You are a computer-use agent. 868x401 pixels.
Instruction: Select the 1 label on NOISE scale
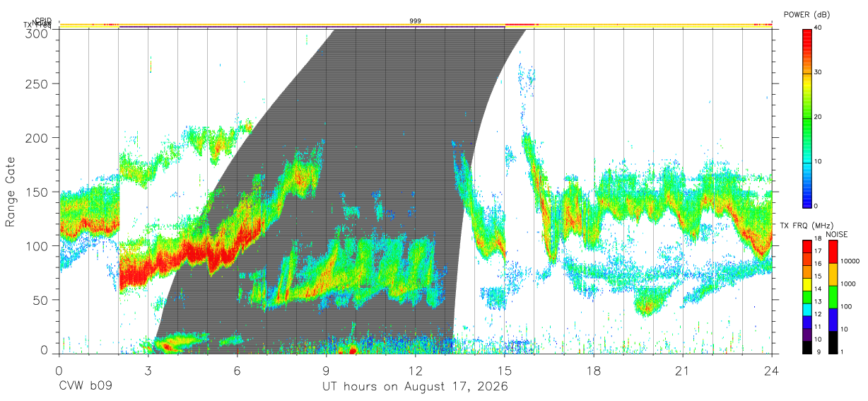(843, 351)
